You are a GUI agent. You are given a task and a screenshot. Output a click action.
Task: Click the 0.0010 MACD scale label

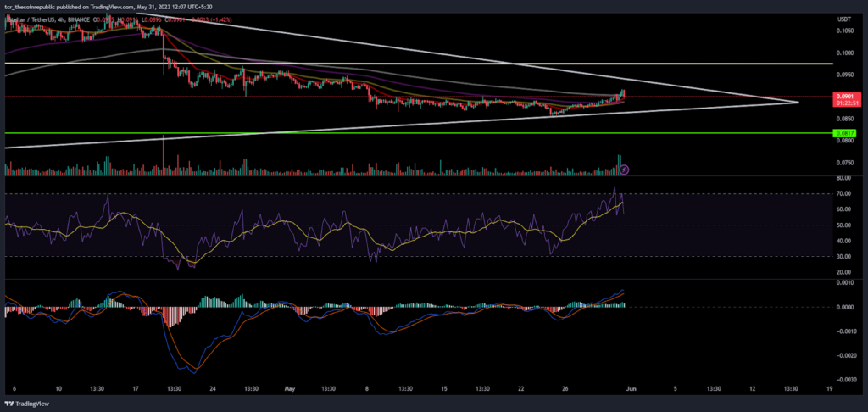[x=845, y=282]
